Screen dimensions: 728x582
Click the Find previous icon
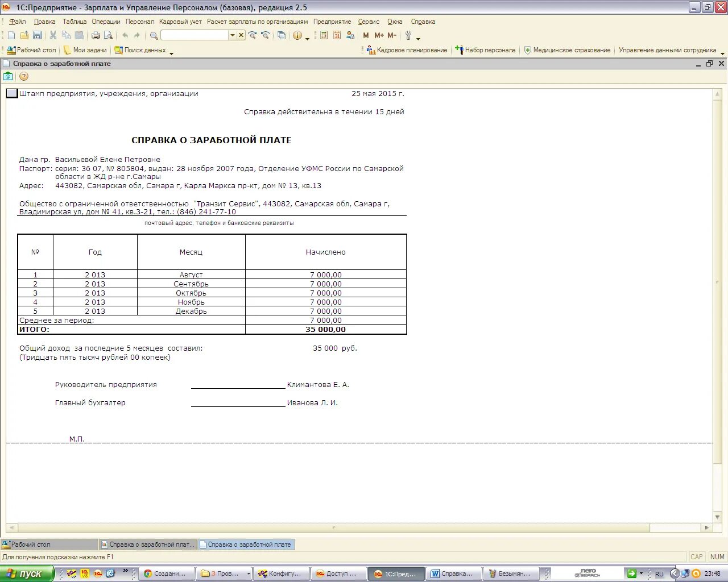tap(266, 35)
